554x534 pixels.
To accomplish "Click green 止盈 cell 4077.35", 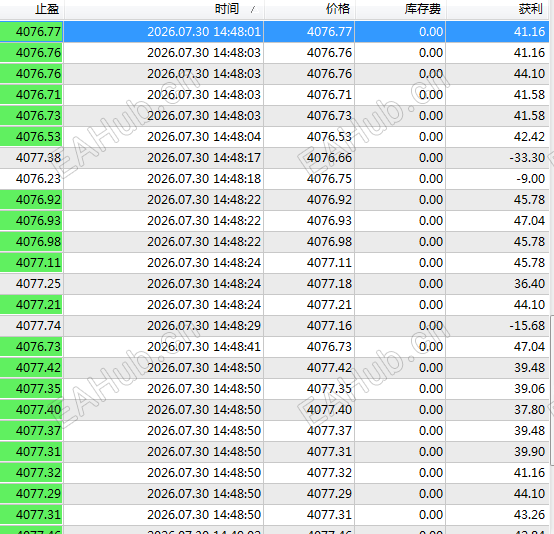I will (31, 388).
